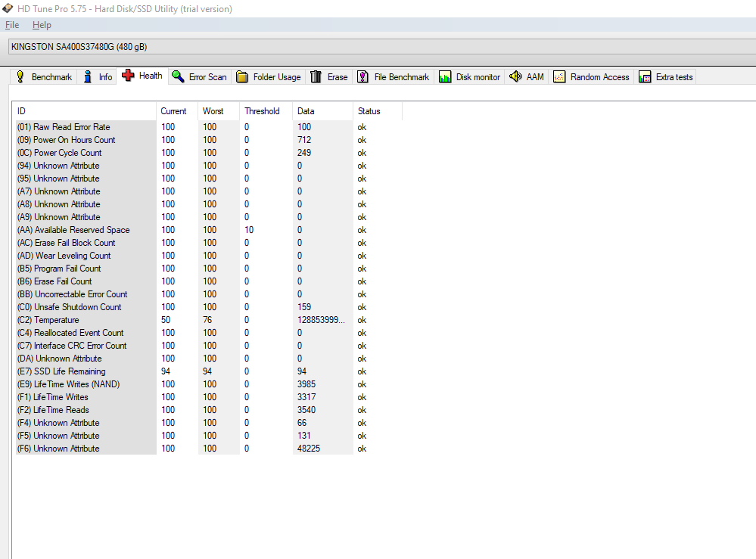This screenshot has width=756, height=559.
Task: Click the Extra tests icon
Action: coord(645,76)
